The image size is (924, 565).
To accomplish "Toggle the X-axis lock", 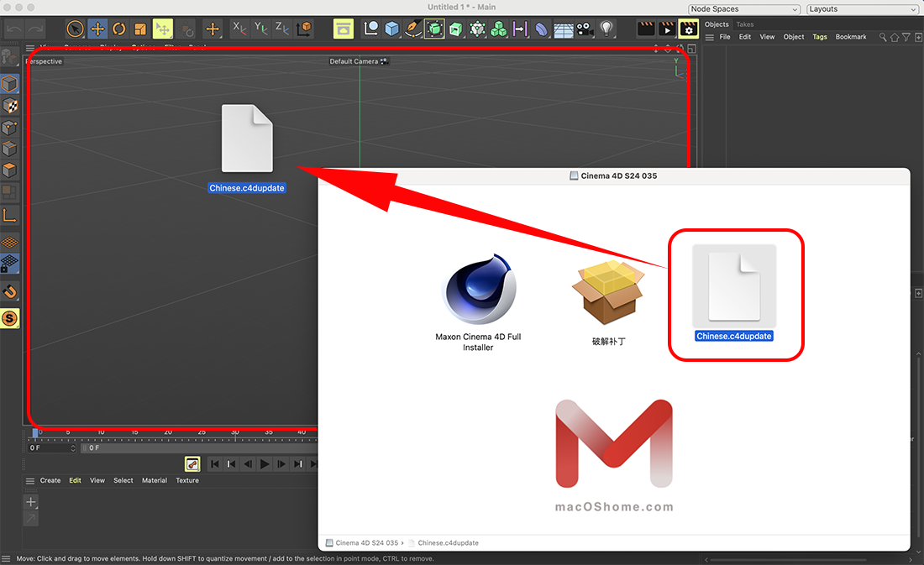I will coord(240,29).
